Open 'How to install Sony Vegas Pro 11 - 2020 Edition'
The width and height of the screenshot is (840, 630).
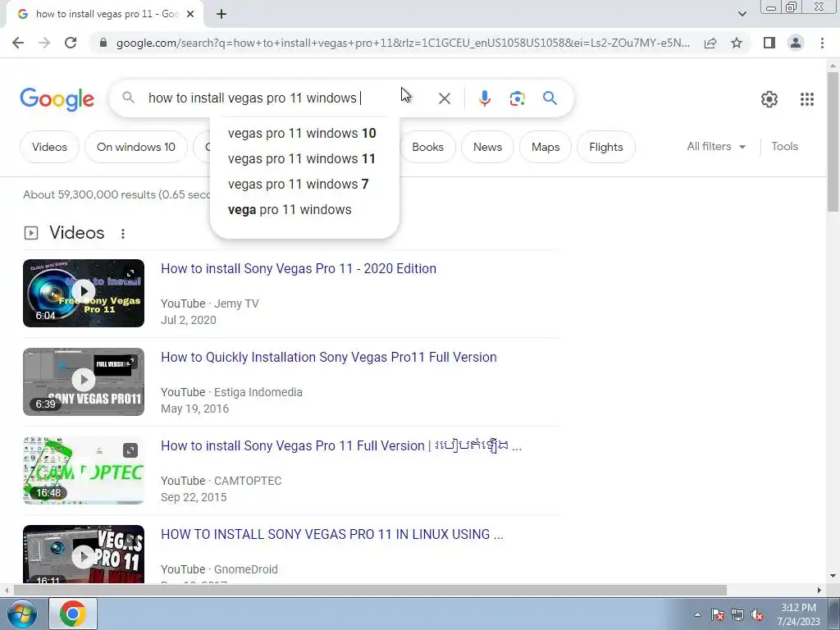[299, 268]
